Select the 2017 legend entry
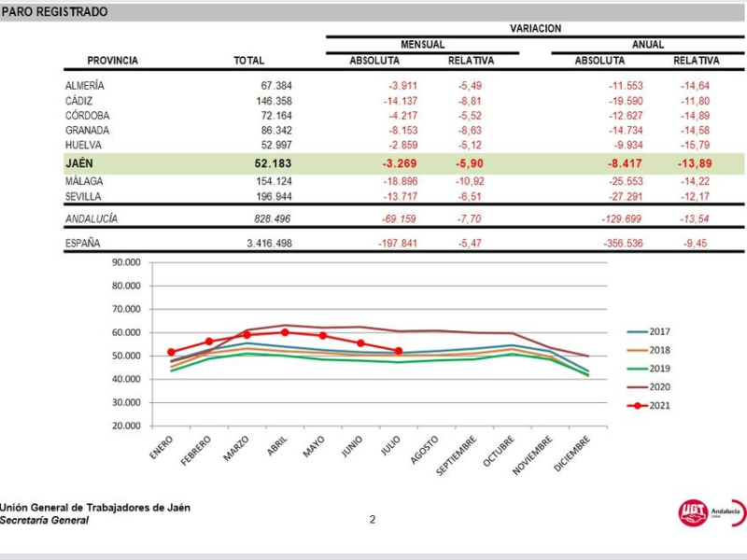The width and height of the screenshot is (747, 560). 647,331
